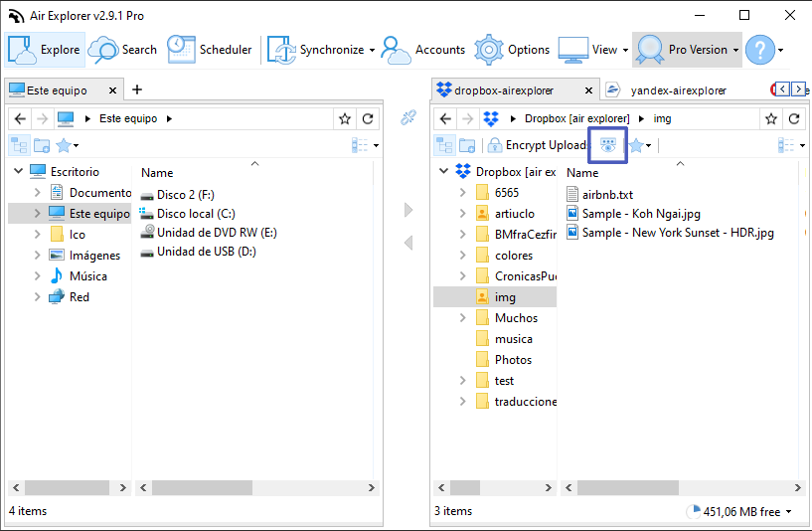Select Unidad de DVD RW (E:)
Screen dimensions: 812x531
click(209, 233)
